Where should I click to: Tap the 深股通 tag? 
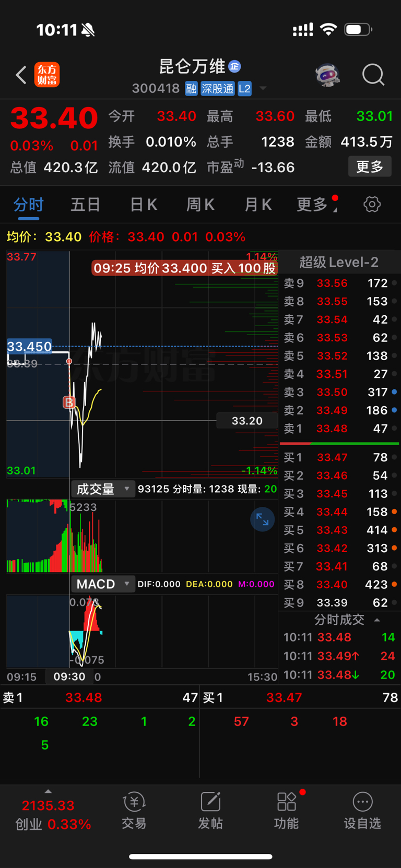point(218,89)
